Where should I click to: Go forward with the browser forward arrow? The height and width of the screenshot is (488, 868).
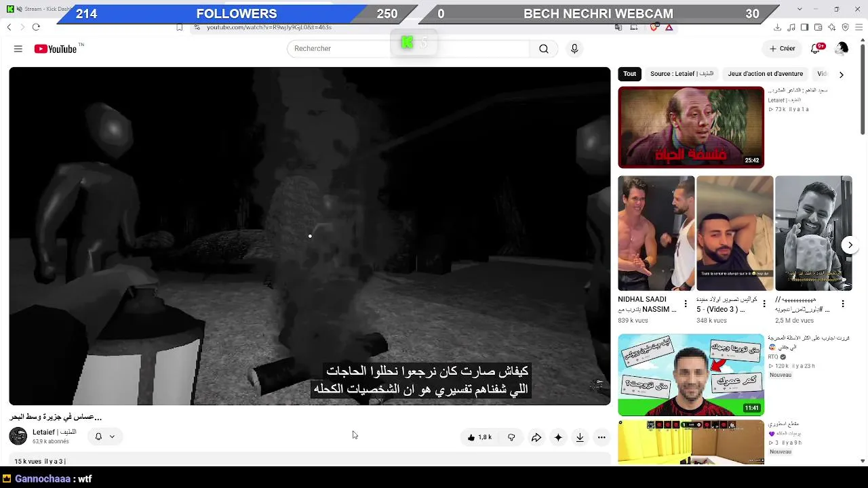(x=22, y=27)
